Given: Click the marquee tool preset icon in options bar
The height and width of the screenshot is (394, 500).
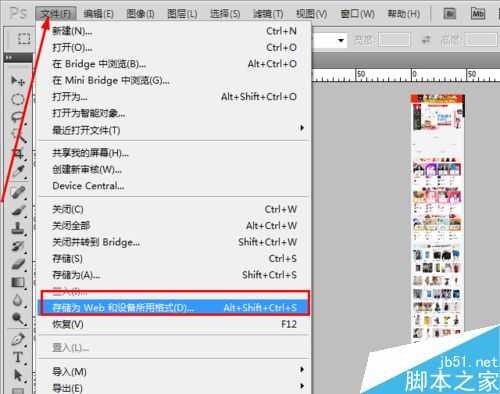Looking at the screenshot, I should point(24,39).
